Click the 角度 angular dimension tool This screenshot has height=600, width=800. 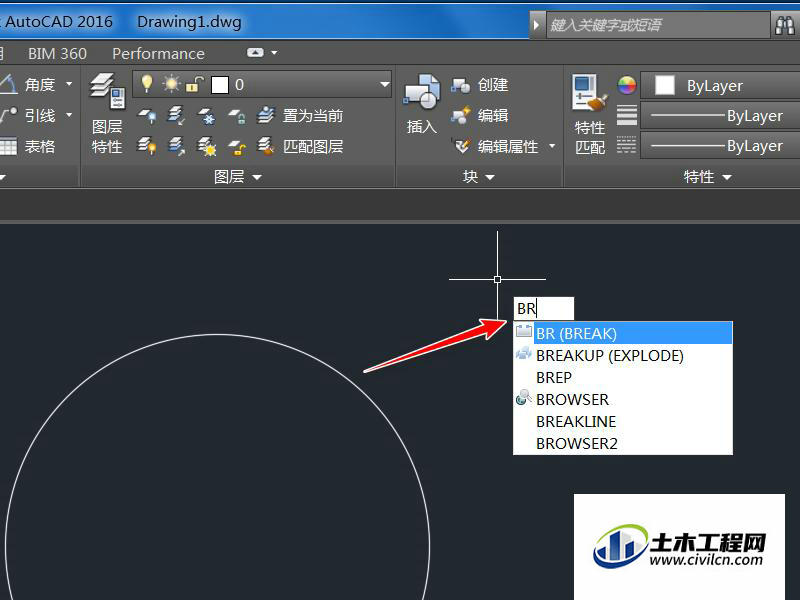point(28,84)
